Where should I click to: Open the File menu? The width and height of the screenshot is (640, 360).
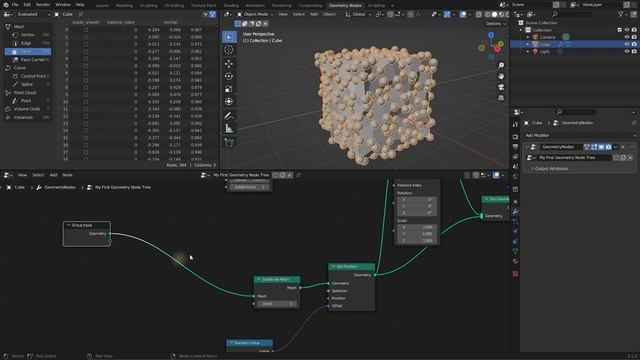[x=15, y=5]
